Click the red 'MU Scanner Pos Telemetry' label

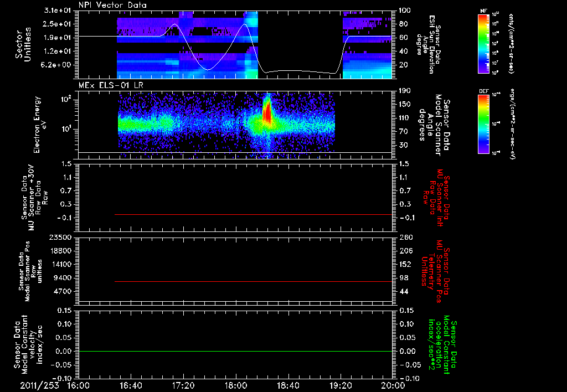(x=435, y=271)
